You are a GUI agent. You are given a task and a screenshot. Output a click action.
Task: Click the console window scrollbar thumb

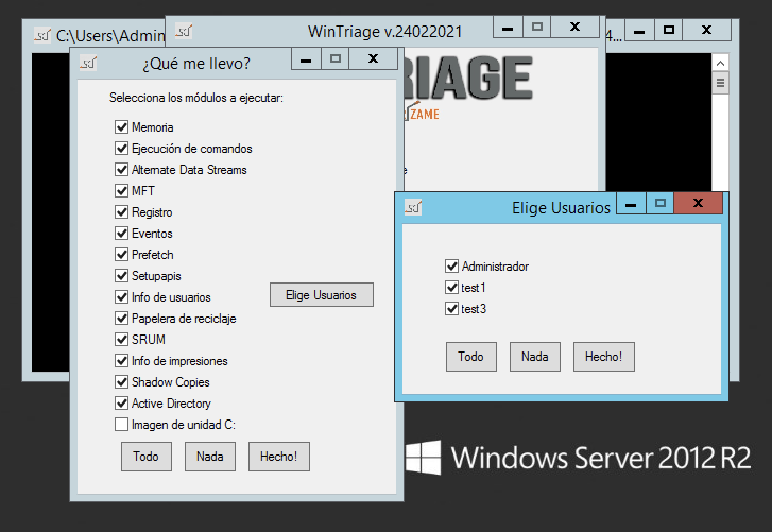click(720, 83)
